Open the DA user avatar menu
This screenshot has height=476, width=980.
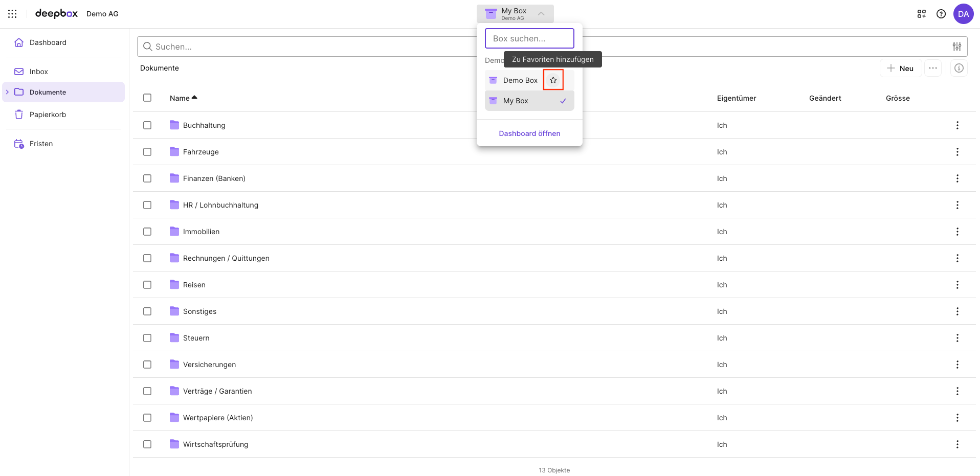click(x=963, y=14)
